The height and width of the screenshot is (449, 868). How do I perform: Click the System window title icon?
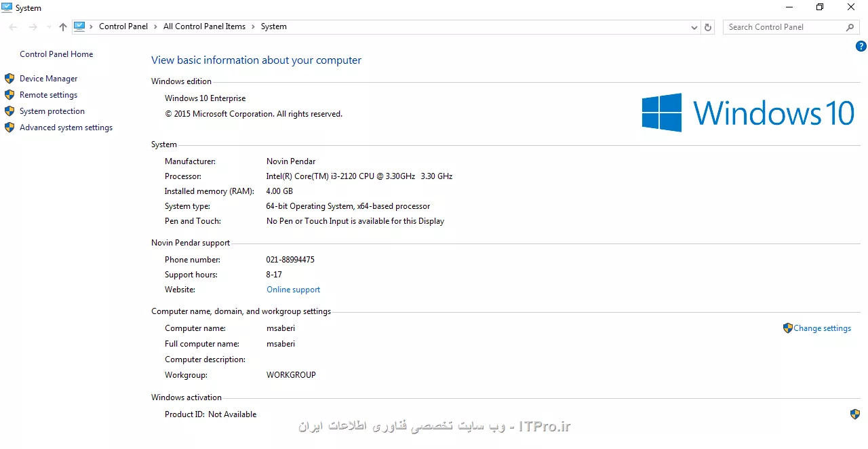pos(7,7)
